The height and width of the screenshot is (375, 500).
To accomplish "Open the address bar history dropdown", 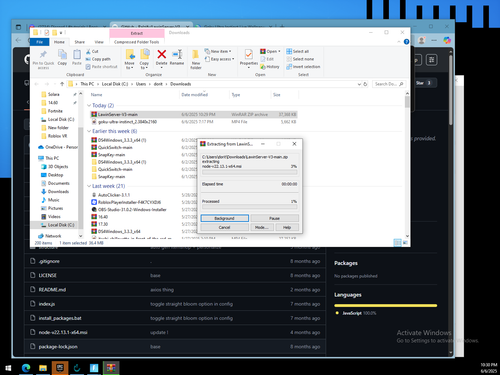I will tap(359, 84).
